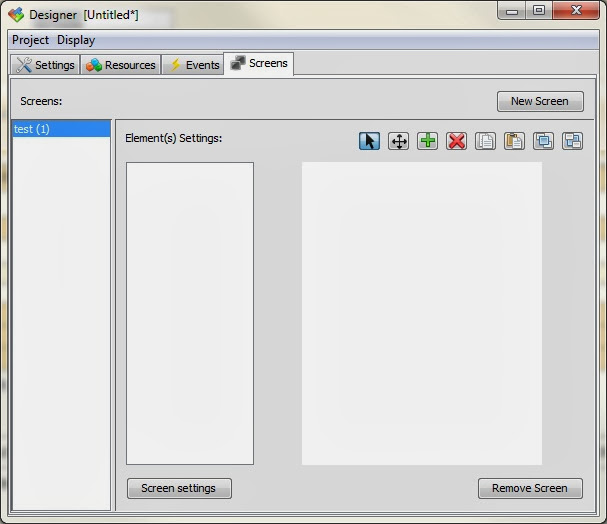Select the test (1) screen entry
607x524 pixels.
coord(62,129)
